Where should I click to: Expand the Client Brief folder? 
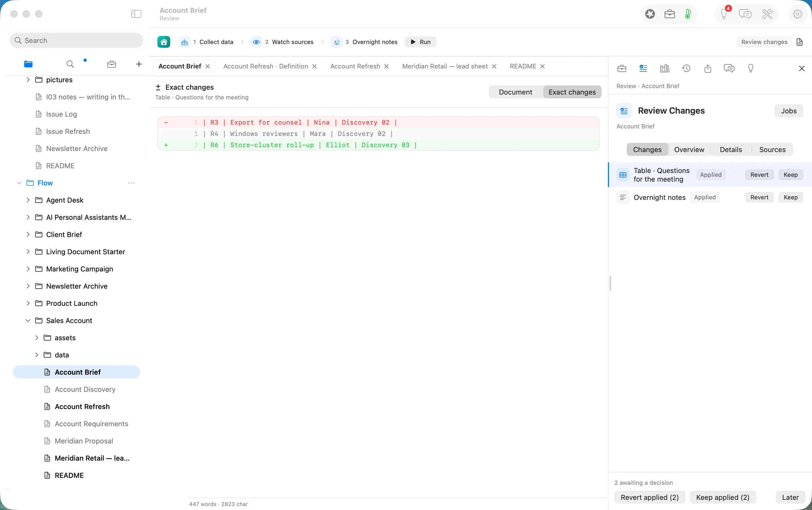(x=28, y=234)
